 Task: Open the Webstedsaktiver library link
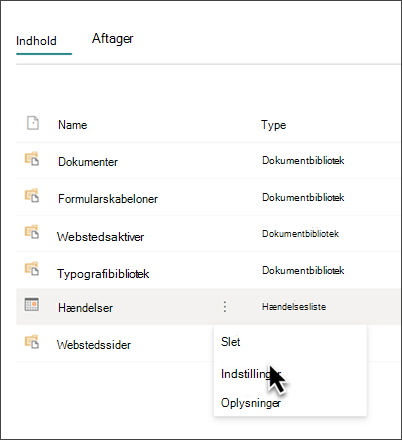100,237
